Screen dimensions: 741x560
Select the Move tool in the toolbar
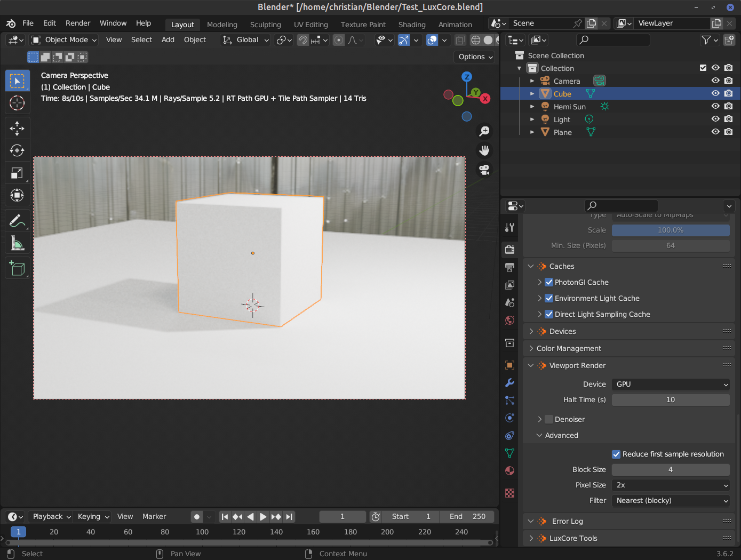coord(17,128)
